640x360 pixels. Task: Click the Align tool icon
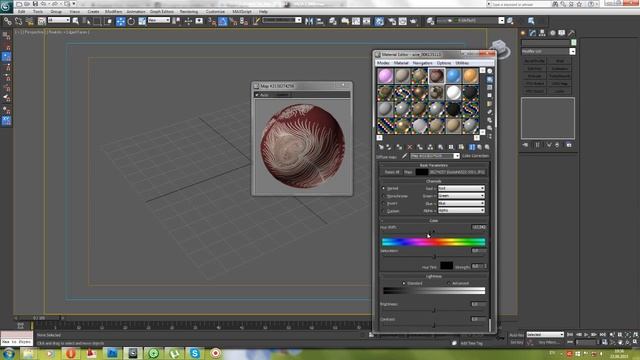click(320, 21)
